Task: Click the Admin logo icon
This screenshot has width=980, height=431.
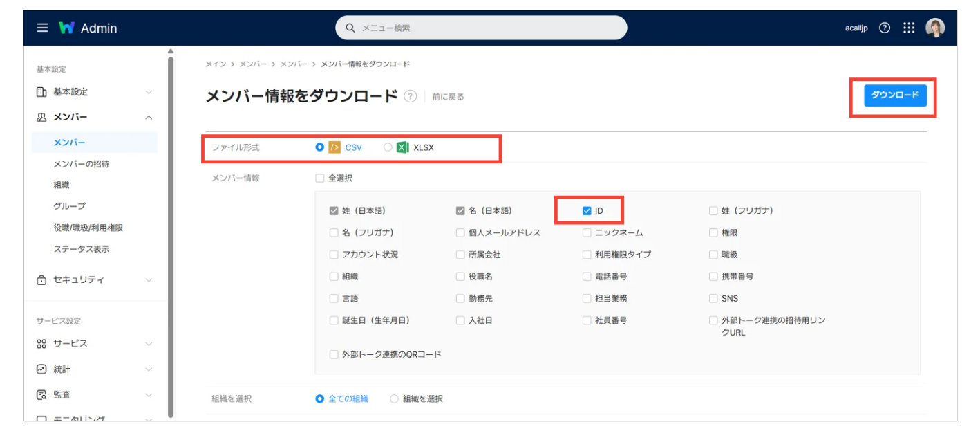Action: pos(66,28)
